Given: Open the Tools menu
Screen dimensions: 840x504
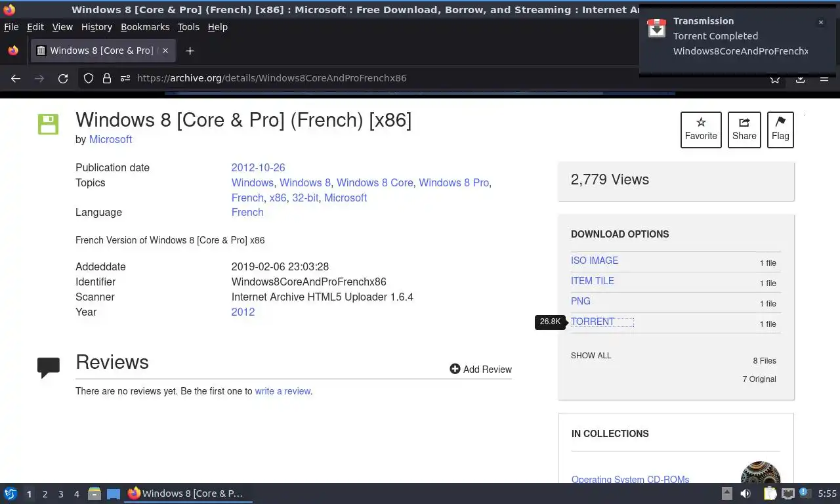Looking at the screenshot, I should pyautogui.click(x=188, y=27).
